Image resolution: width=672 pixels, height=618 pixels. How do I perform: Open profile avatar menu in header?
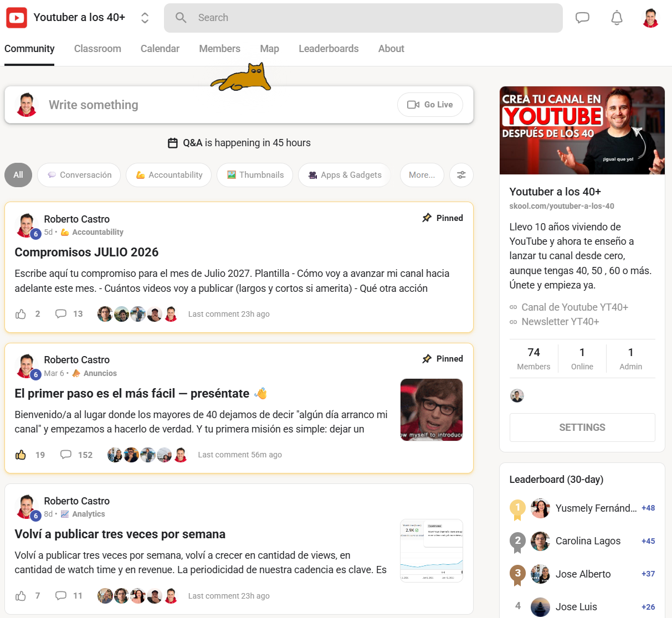(x=651, y=18)
